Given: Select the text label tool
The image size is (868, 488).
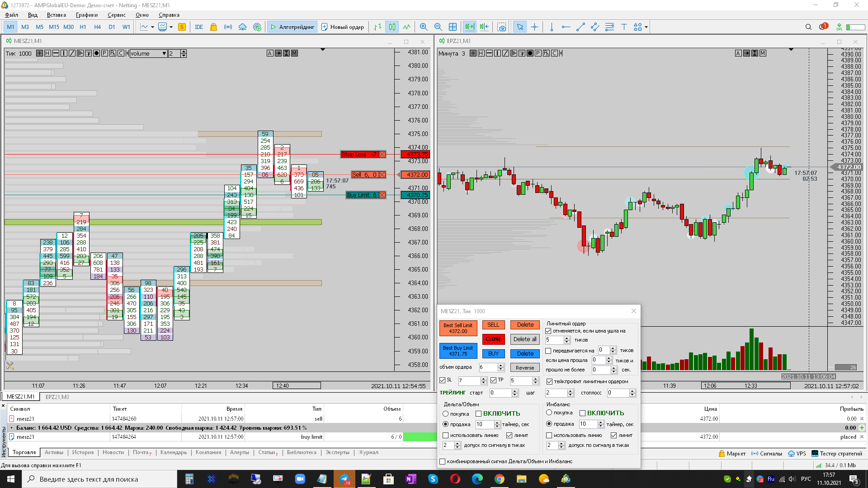Looking at the screenshot, I should pyautogui.click(x=624, y=27).
